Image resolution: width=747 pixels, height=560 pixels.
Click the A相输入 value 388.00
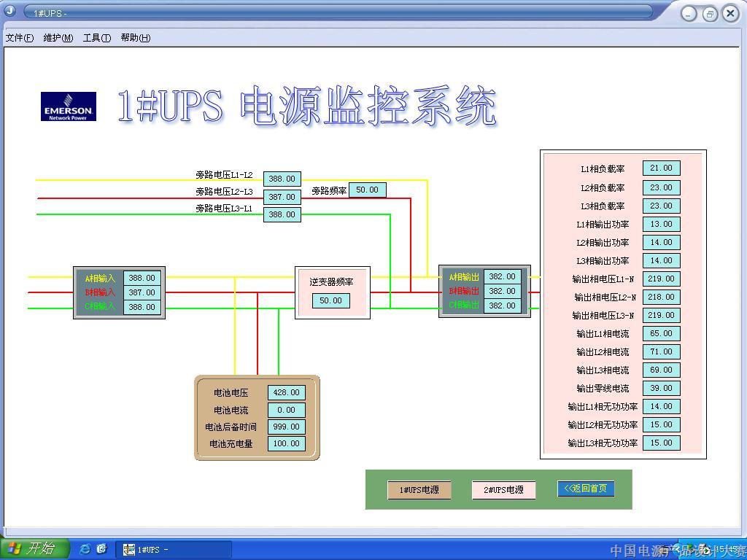(142, 278)
